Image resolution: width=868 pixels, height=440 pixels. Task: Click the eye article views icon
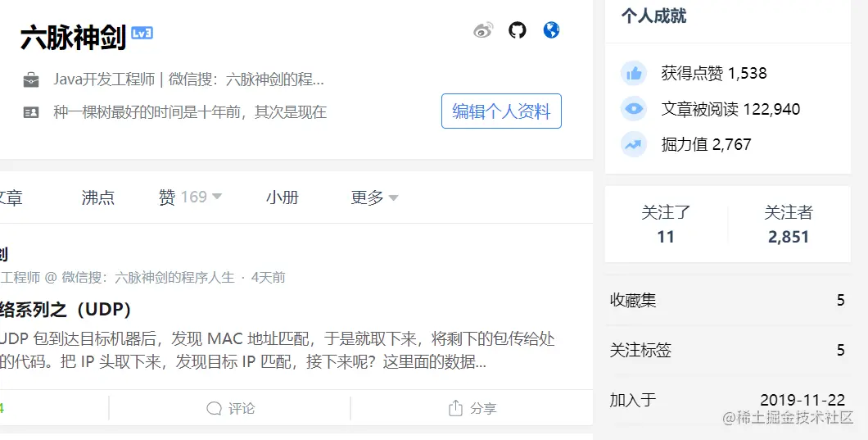click(634, 109)
